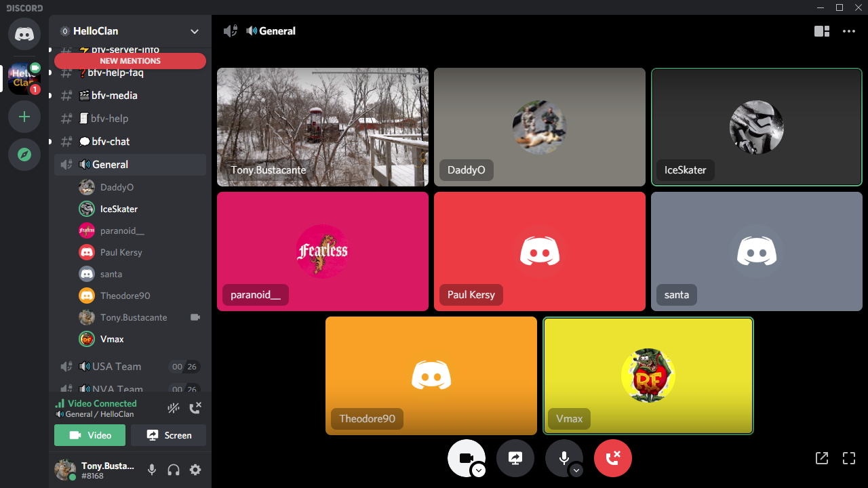The height and width of the screenshot is (488, 868).
Task: Click the Screen share button
Action: tap(168, 435)
